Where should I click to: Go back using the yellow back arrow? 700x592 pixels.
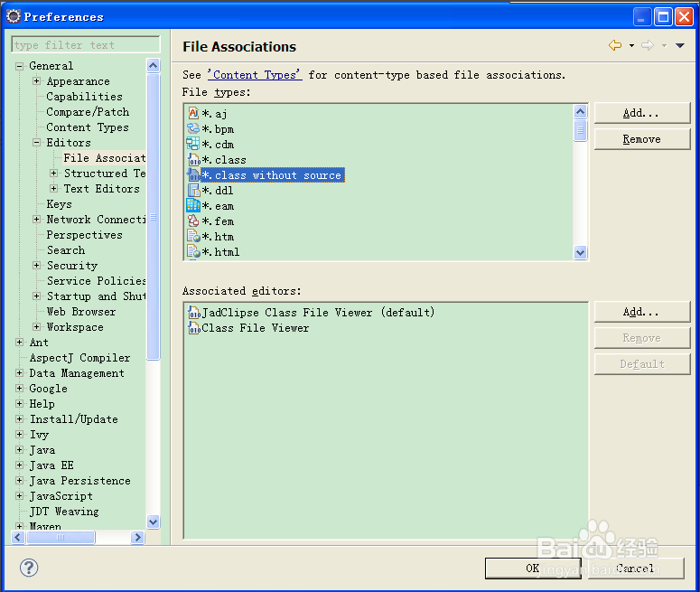pos(615,45)
